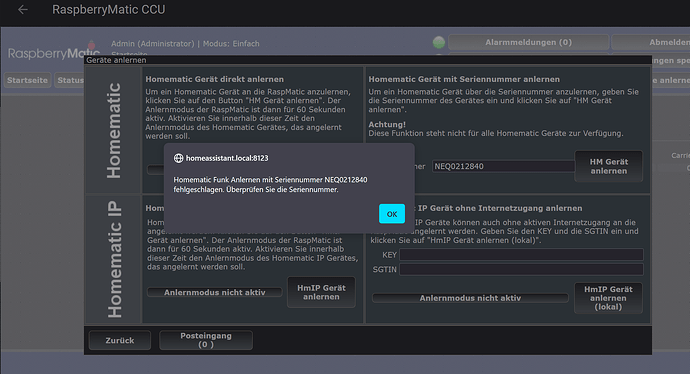Focus the serial number field NEQ0212840
The width and height of the screenshot is (690, 374).
[x=503, y=166]
